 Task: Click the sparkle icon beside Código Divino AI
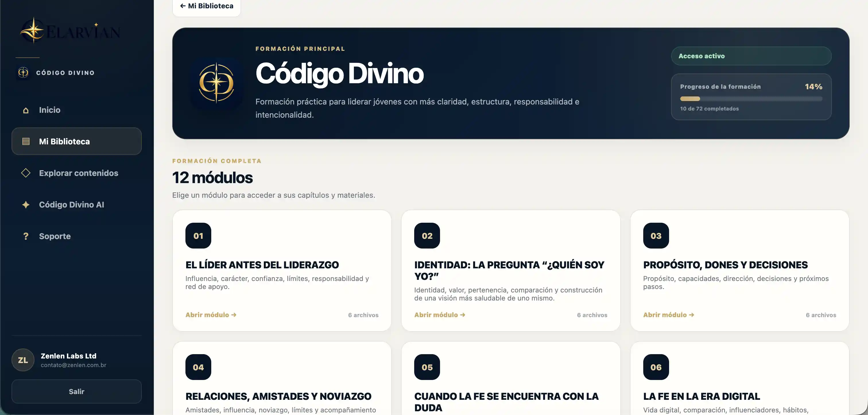(x=26, y=204)
